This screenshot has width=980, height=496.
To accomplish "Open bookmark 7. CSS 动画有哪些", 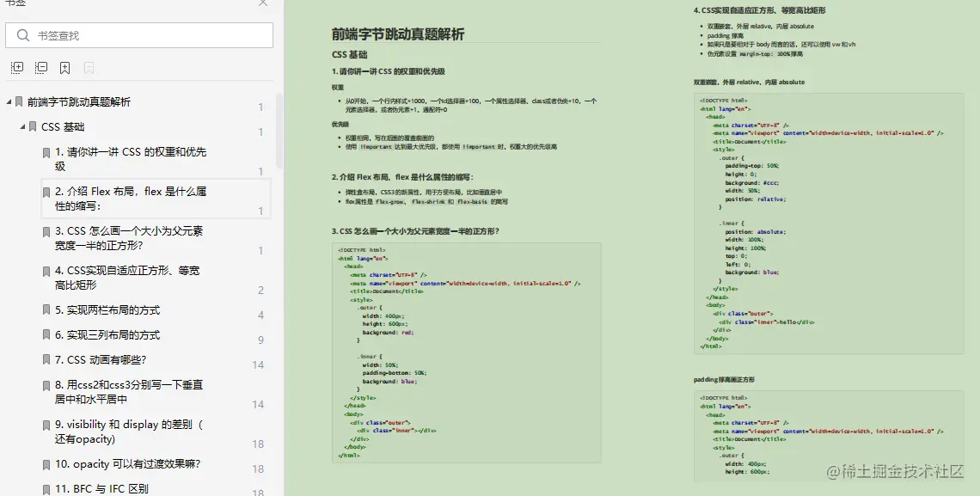I will [100, 360].
